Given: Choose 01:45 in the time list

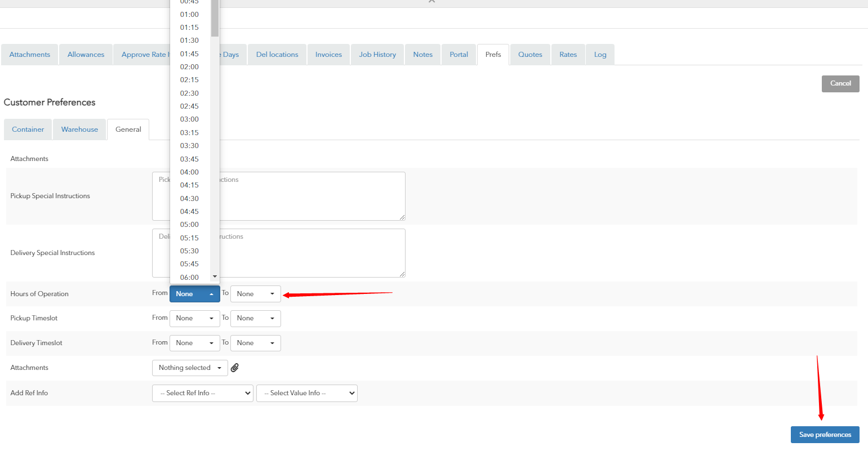Looking at the screenshot, I should (190, 54).
